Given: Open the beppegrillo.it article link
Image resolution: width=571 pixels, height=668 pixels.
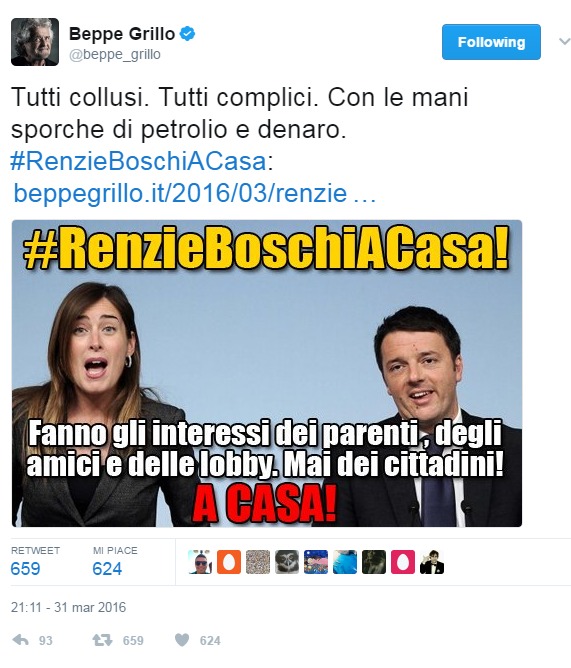Looking at the screenshot, I should 195,193.
